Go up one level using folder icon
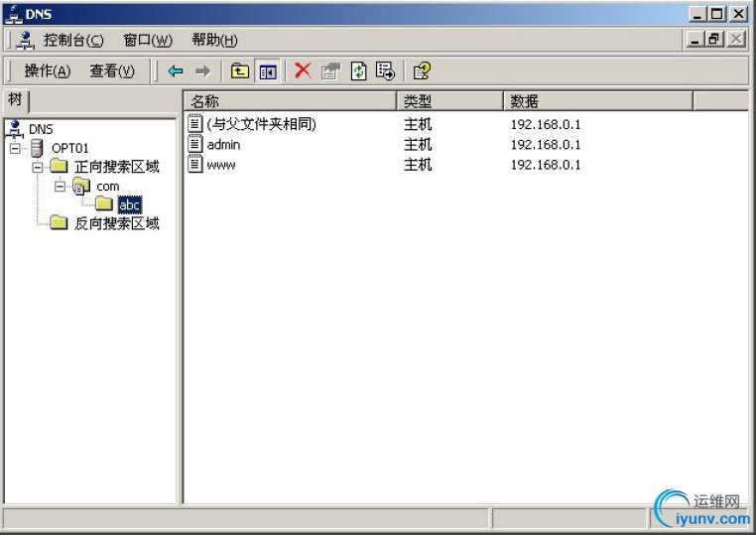 coord(240,71)
